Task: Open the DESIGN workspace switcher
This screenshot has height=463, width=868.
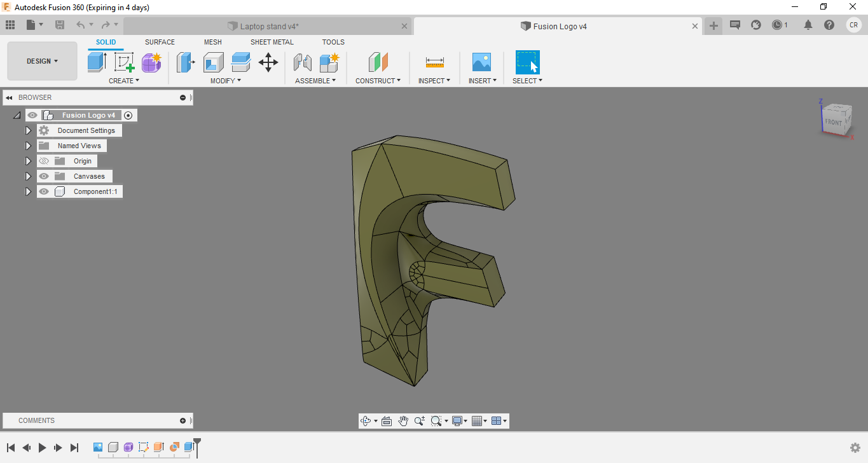Action: pyautogui.click(x=42, y=61)
